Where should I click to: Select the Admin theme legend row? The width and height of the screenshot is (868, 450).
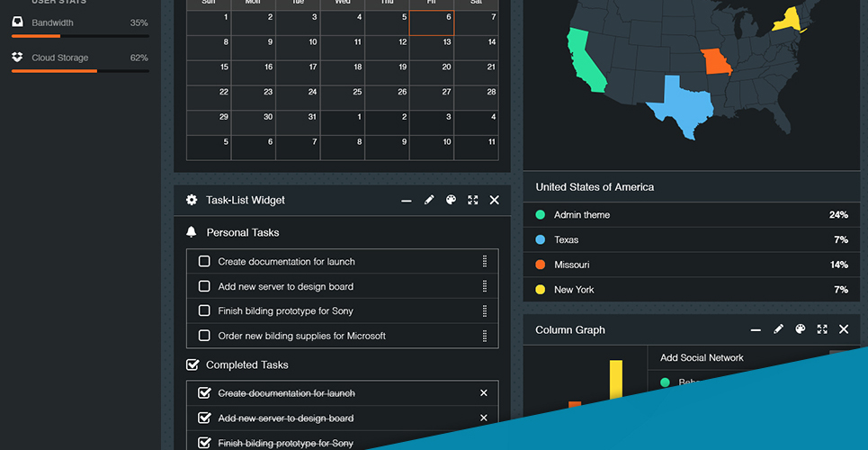click(692, 214)
